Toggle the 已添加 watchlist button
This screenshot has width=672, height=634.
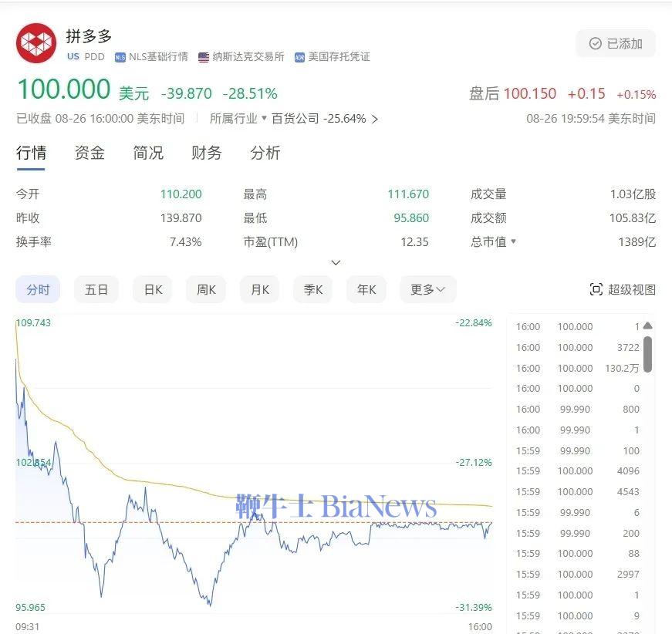point(616,43)
